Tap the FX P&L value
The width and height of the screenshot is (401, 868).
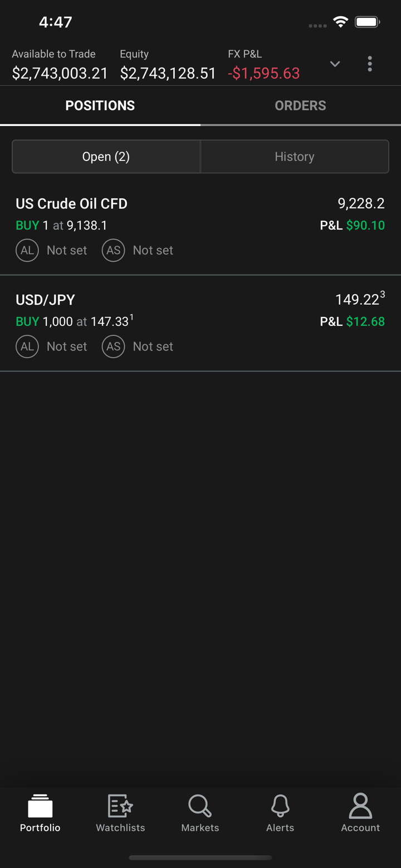click(264, 74)
